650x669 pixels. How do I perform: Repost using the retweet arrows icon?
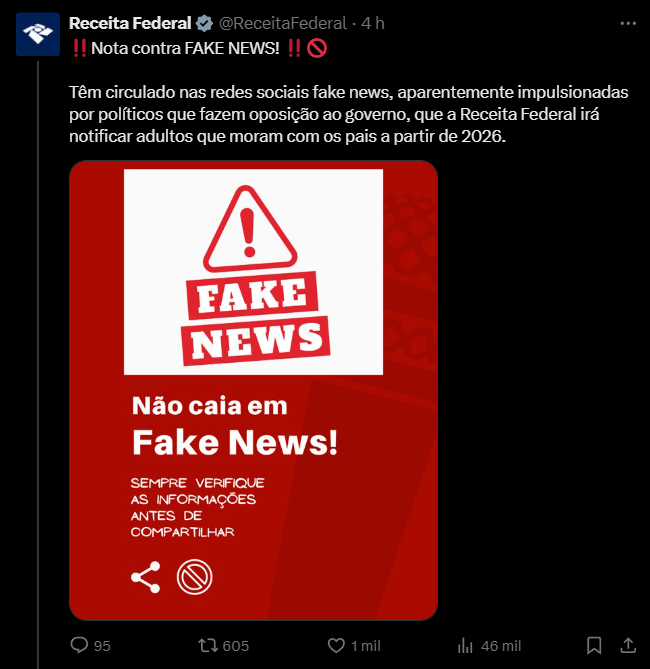coord(208,646)
